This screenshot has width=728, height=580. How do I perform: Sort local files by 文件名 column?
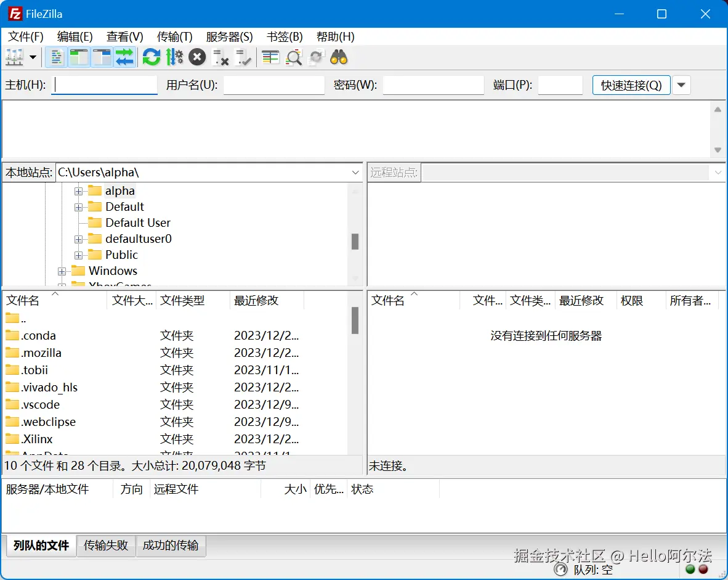[x=55, y=300]
